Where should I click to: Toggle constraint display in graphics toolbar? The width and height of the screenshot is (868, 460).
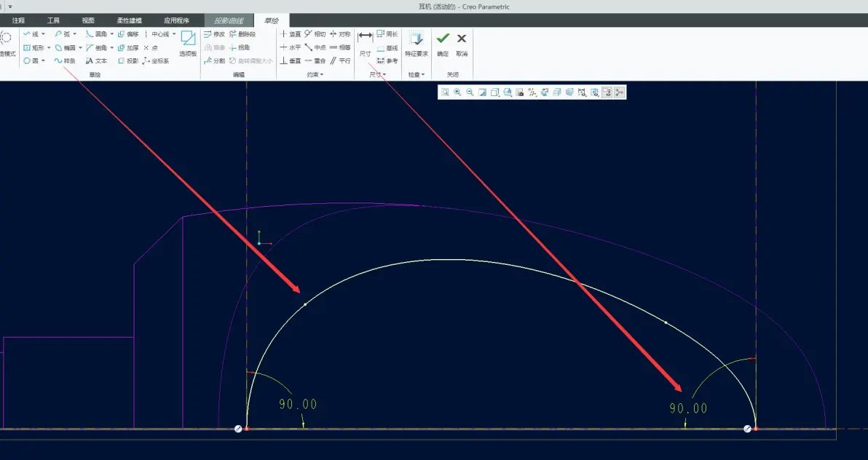click(x=594, y=92)
